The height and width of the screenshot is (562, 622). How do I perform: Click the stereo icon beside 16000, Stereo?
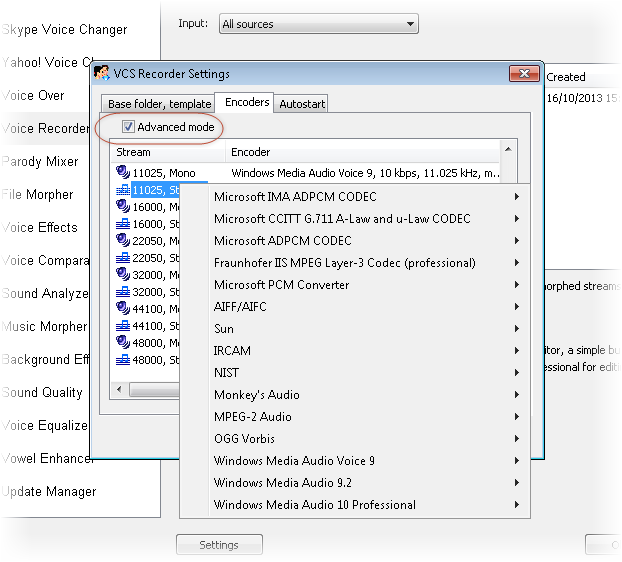[123, 224]
